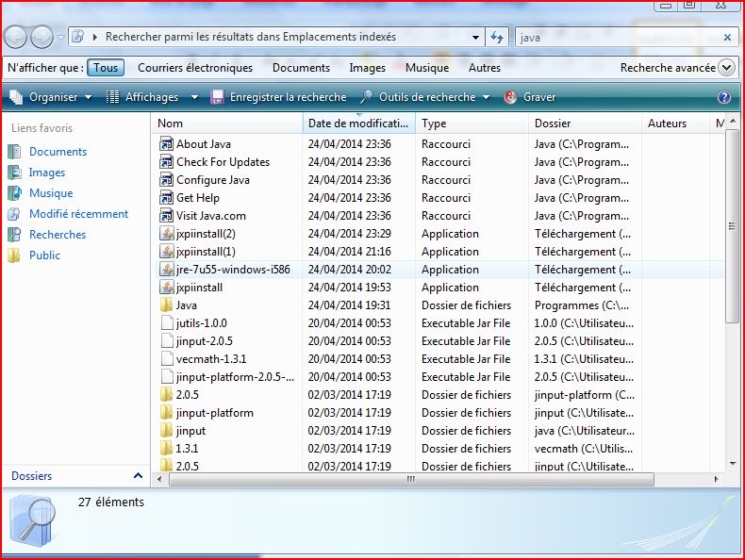Open Help via question mark icon
This screenshot has width=745, height=560.
coord(723,97)
